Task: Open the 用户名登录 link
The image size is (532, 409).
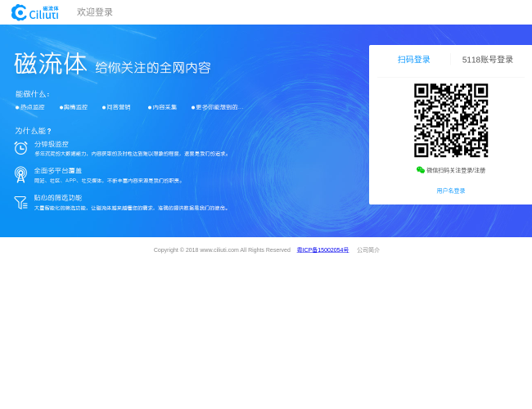Action: click(451, 191)
